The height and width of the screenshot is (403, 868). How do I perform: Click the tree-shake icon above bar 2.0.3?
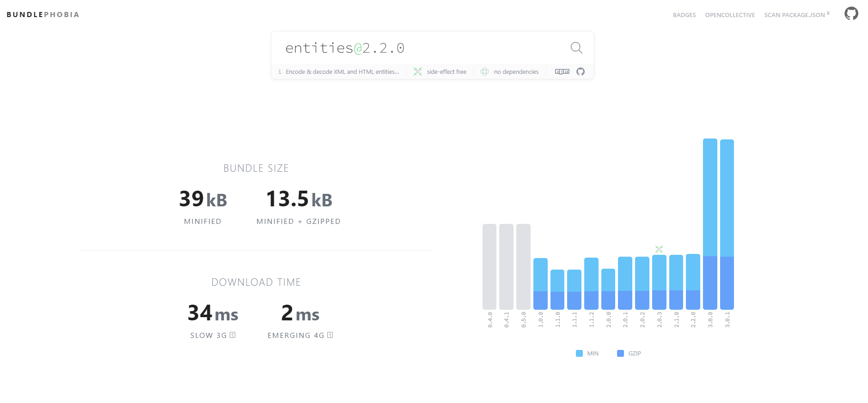pyautogui.click(x=659, y=249)
